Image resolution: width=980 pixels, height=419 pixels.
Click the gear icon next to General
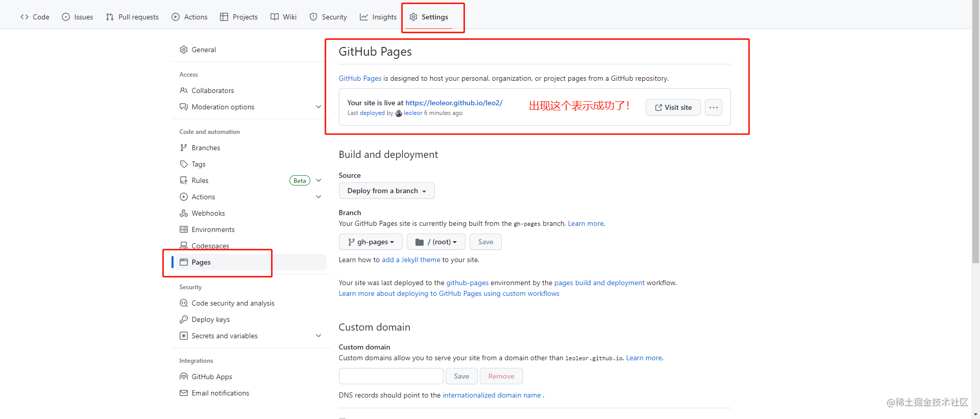pyautogui.click(x=184, y=50)
